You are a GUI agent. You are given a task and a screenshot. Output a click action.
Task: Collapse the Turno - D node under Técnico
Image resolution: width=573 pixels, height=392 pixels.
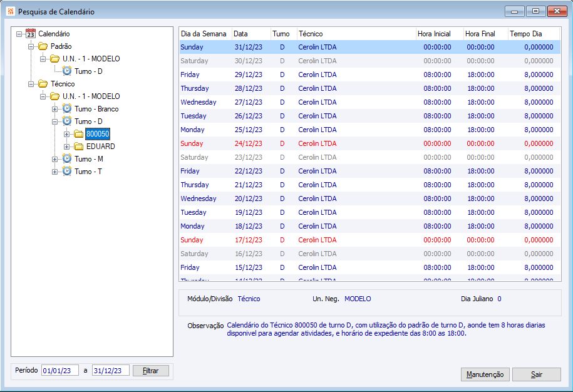(x=54, y=121)
